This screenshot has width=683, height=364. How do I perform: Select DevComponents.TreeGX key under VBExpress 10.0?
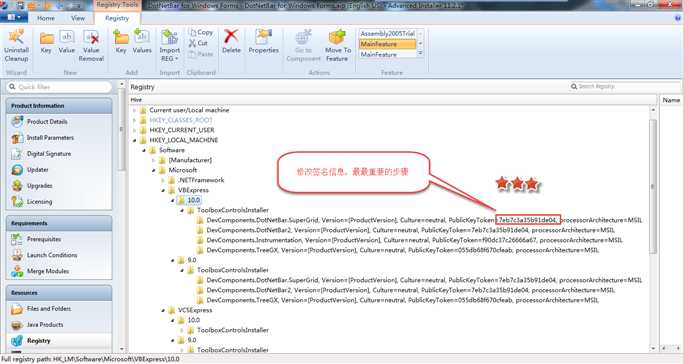tap(402, 250)
